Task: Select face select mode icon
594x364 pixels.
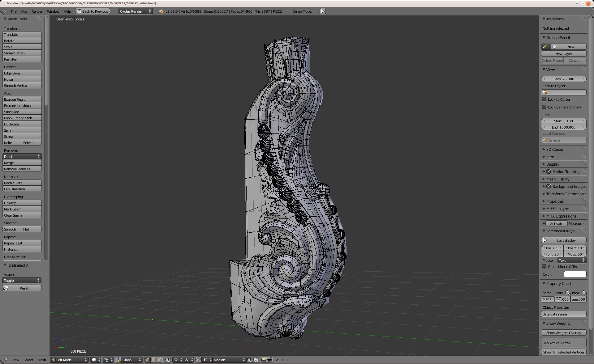Action: [160, 360]
